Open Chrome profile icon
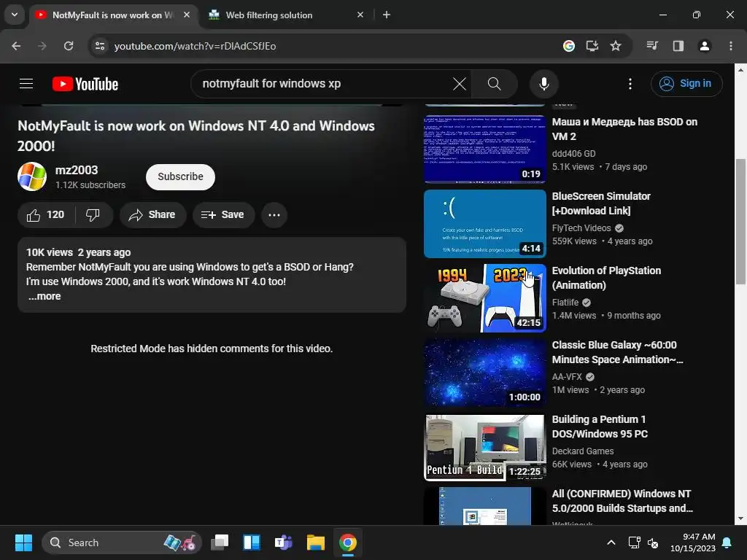The width and height of the screenshot is (747, 560). 704,46
